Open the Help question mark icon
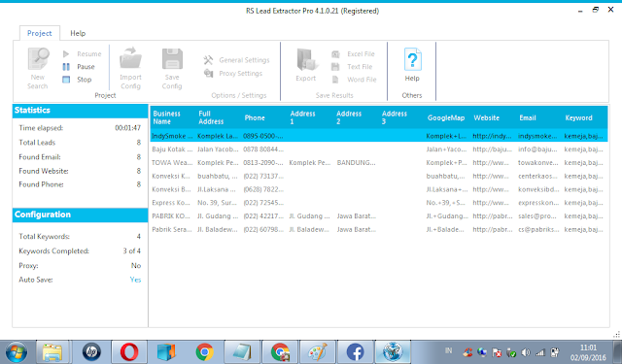The image size is (622, 364). click(x=412, y=60)
